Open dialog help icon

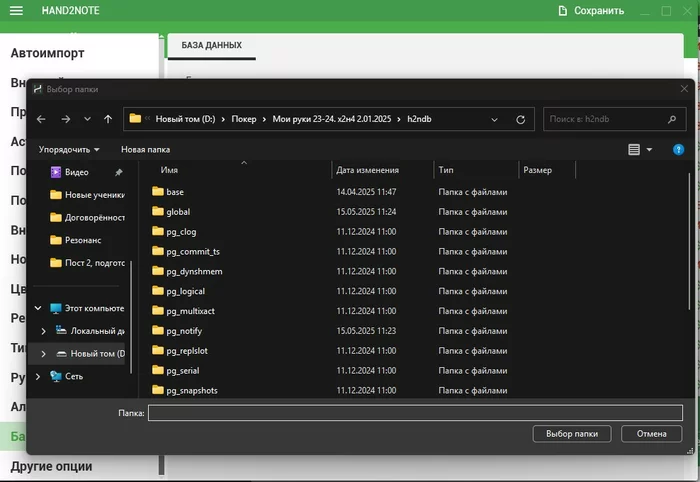pyautogui.click(x=678, y=150)
